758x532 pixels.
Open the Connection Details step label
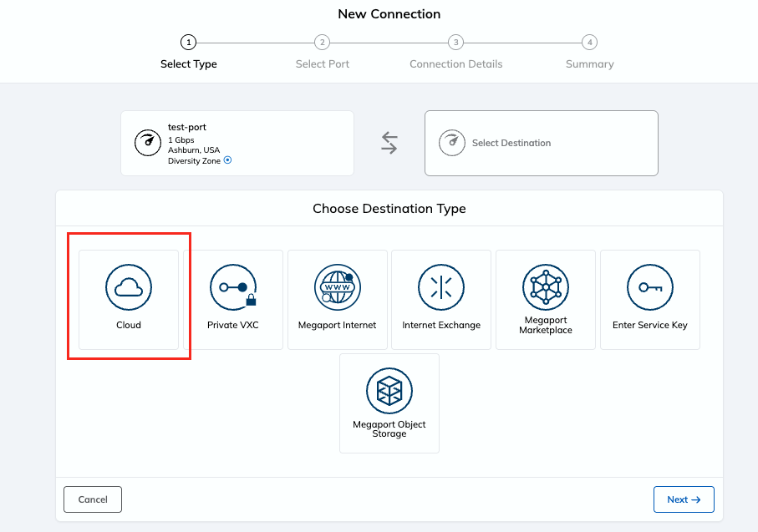(x=455, y=63)
